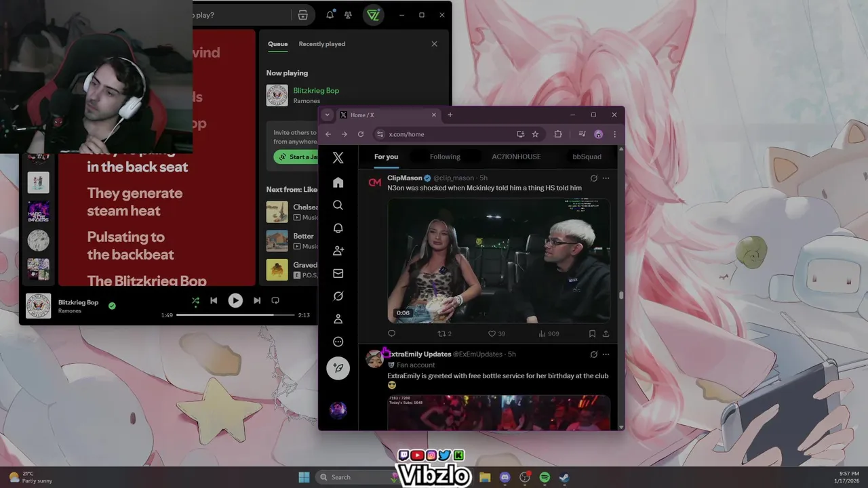Screen dimensions: 868x488
Task: Close the Home / X browser tab
Action: 434,115
